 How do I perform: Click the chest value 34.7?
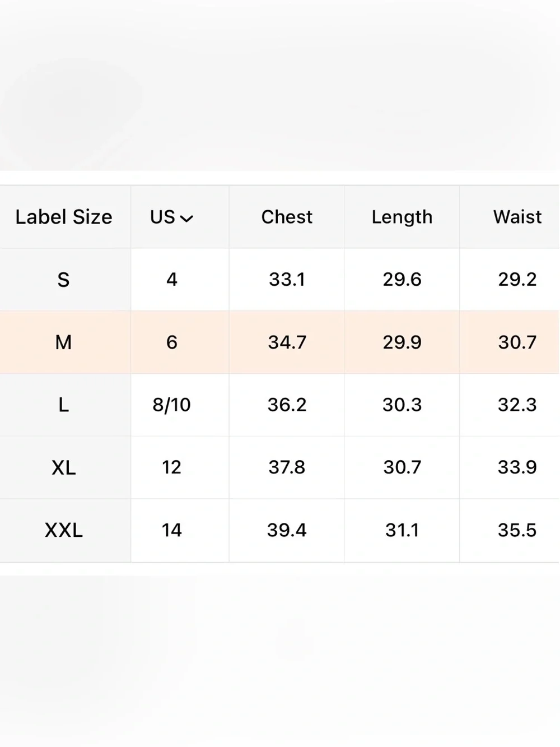287,342
